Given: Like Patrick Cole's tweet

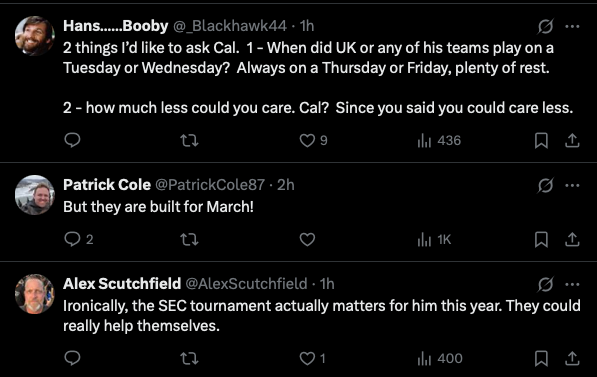Looking at the screenshot, I should coord(307,240).
